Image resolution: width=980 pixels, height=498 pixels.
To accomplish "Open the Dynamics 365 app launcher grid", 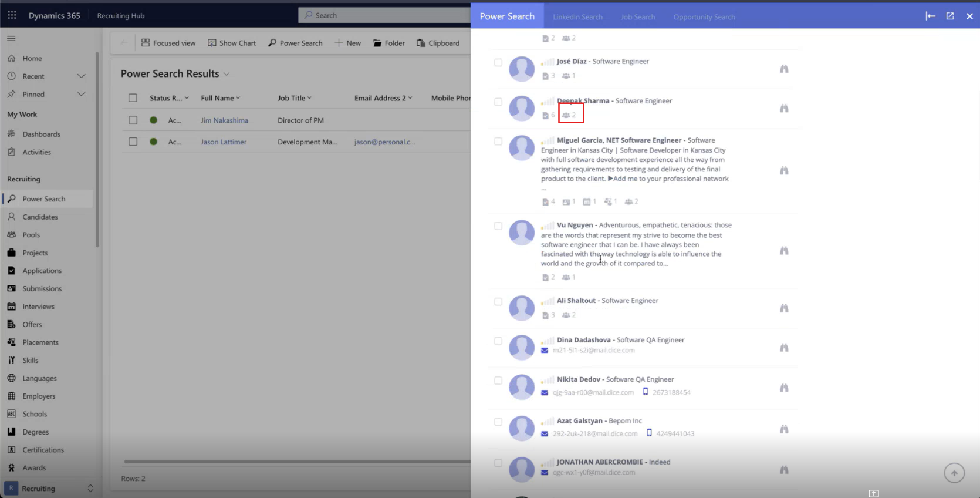I will pos(12,15).
